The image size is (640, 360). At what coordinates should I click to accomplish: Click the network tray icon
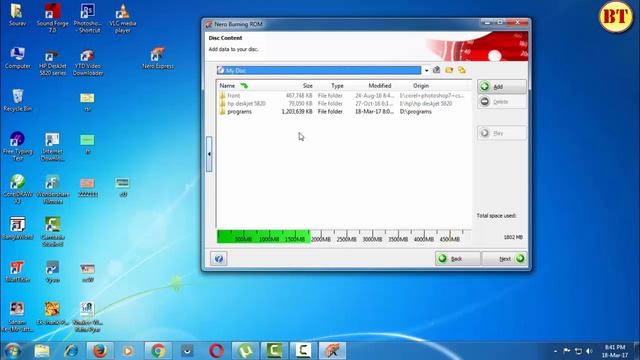point(578,351)
